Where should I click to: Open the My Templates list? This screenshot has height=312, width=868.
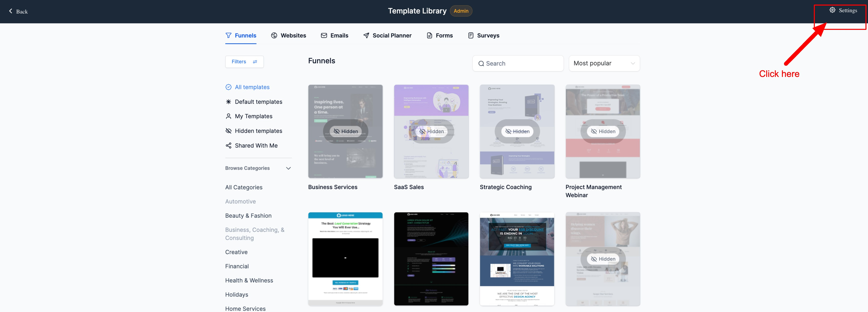pyautogui.click(x=253, y=116)
